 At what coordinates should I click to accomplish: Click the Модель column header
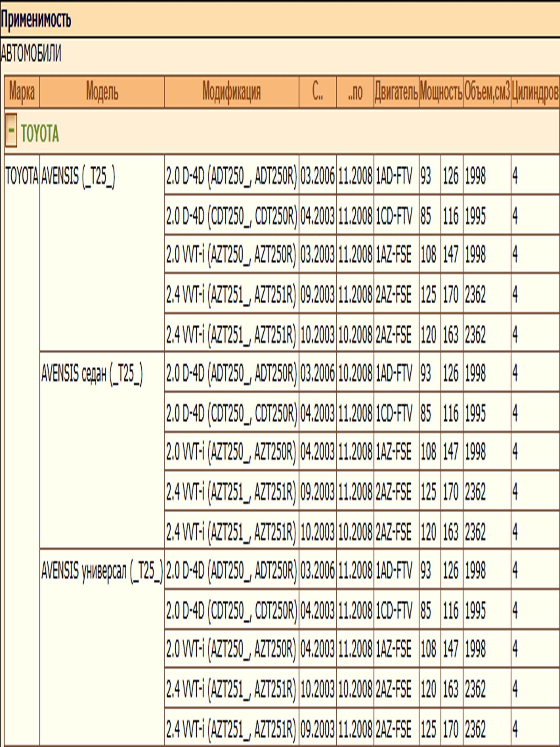pos(102,92)
